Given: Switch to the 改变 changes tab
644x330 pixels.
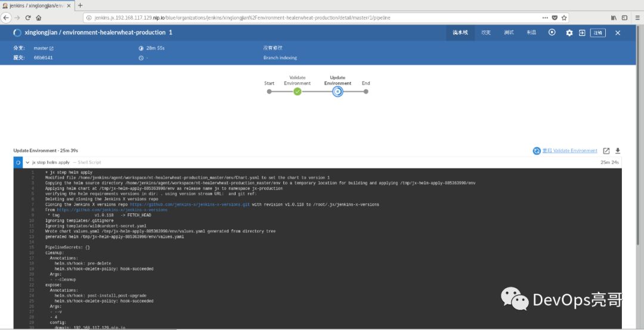Looking at the screenshot, I should point(486,32).
